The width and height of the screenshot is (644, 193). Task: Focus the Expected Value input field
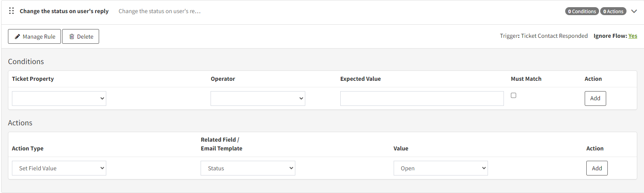pyautogui.click(x=422, y=98)
